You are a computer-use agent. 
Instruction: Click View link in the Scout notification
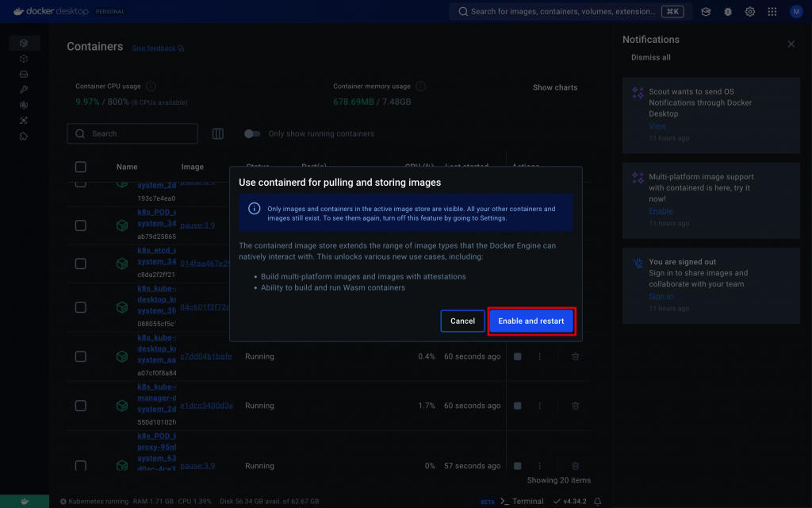(657, 126)
